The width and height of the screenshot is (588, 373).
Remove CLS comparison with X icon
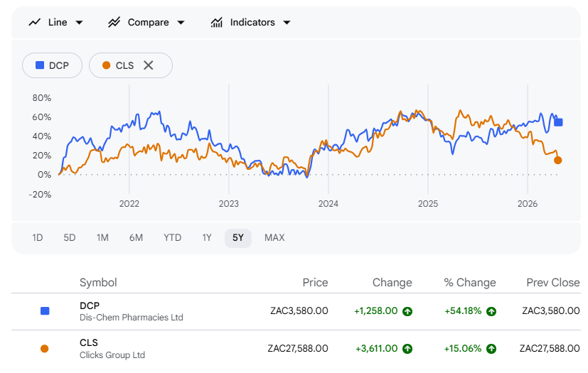tap(149, 65)
